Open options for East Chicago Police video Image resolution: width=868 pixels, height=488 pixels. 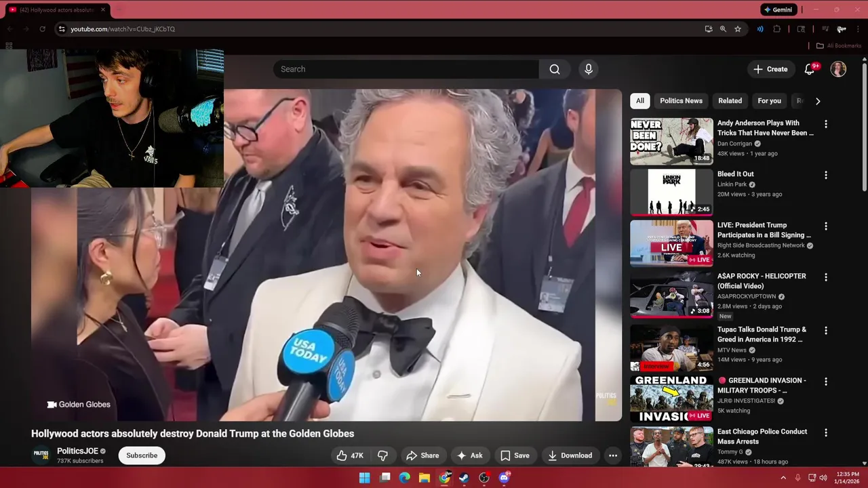tap(825, 432)
